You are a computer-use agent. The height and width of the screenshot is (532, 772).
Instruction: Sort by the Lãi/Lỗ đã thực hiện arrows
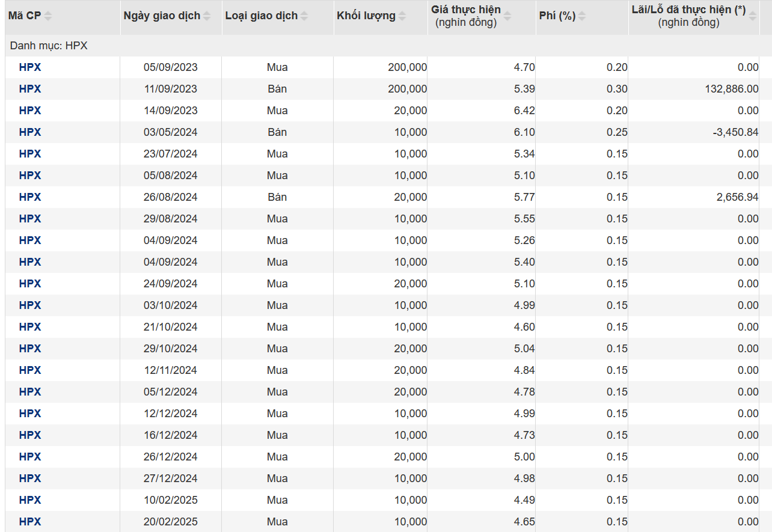[753, 16]
